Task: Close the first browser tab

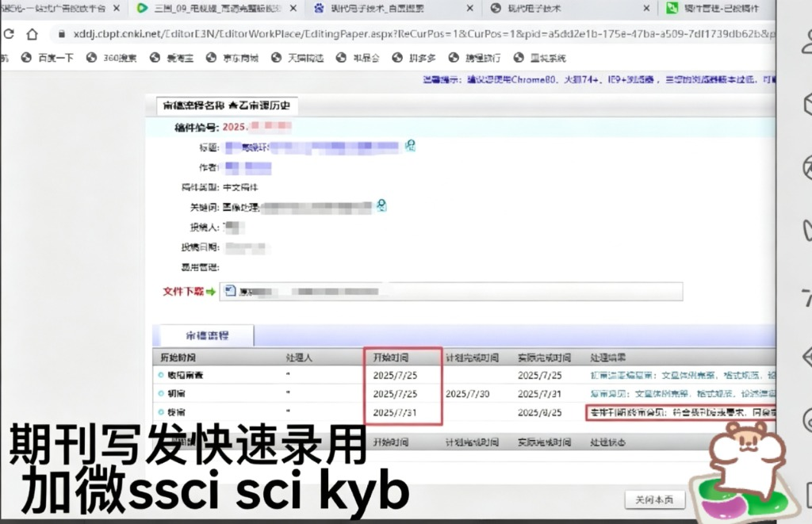Action: tap(117, 9)
